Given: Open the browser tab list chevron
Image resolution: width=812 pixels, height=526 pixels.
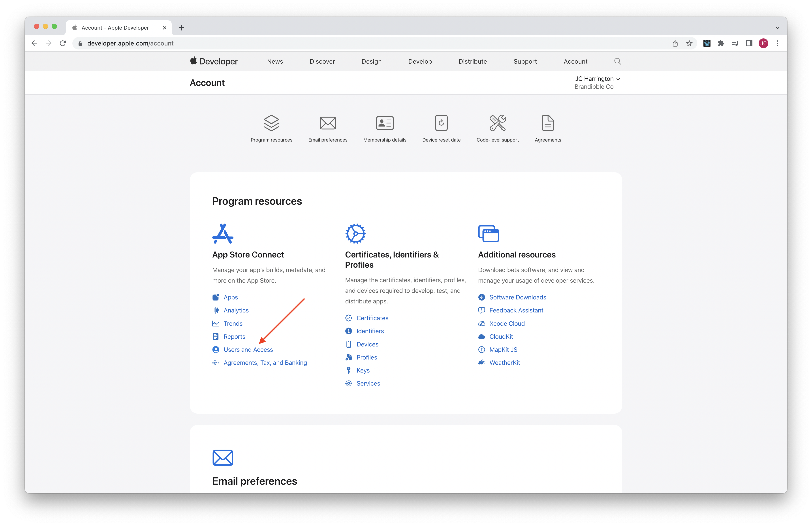Looking at the screenshot, I should 777,28.
